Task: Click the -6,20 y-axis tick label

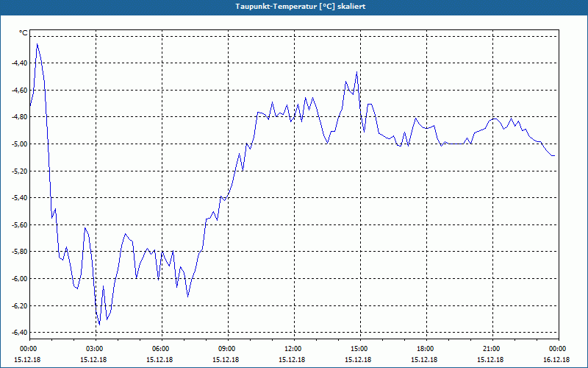Action: point(20,305)
